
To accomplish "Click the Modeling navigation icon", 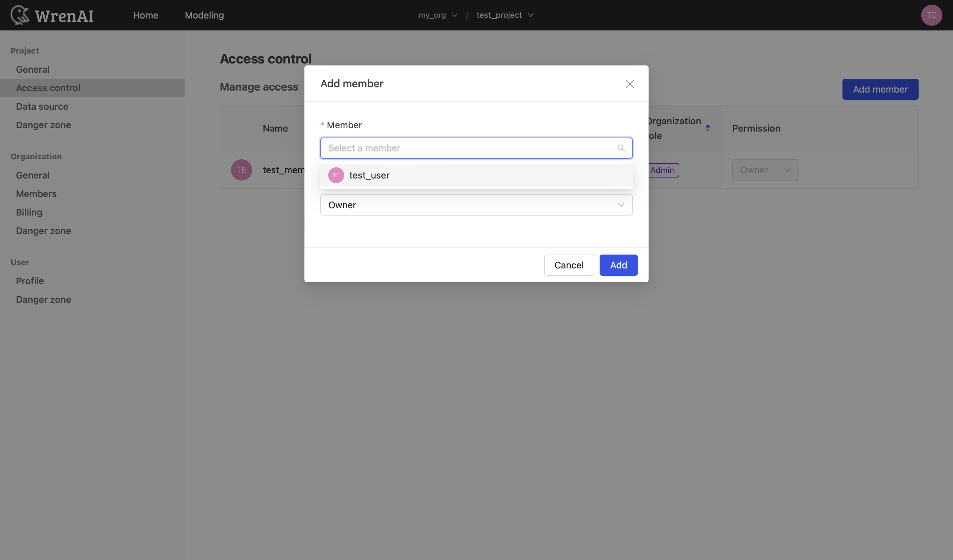I will pyautogui.click(x=204, y=15).
